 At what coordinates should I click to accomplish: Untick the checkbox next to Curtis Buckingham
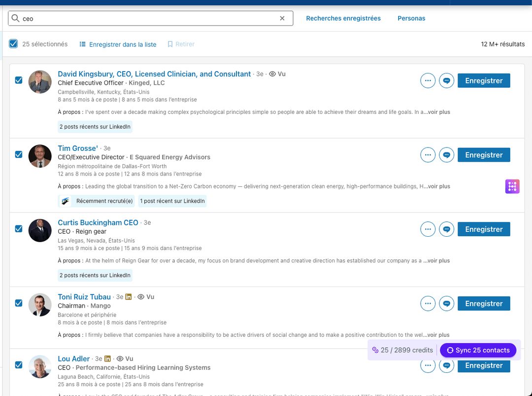pos(19,229)
